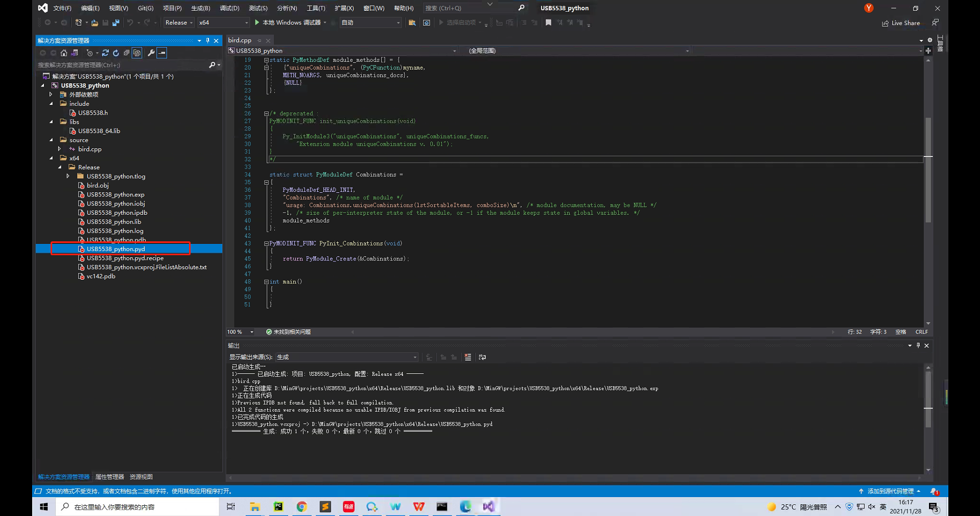The width and height of the screenshot is (980, 516).
Task: Collapse all nodes in Solution Explorer
Action: 127,53
